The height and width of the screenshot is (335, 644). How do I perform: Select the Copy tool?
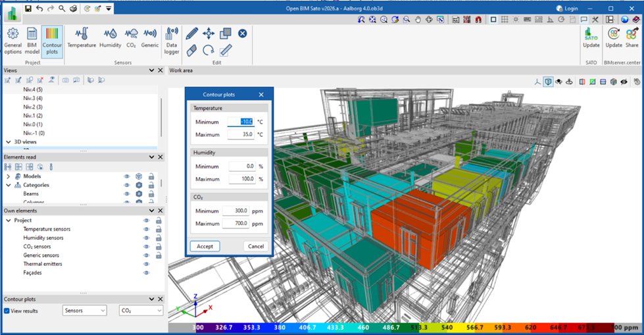pyautogui.click(x=226, y=34)
